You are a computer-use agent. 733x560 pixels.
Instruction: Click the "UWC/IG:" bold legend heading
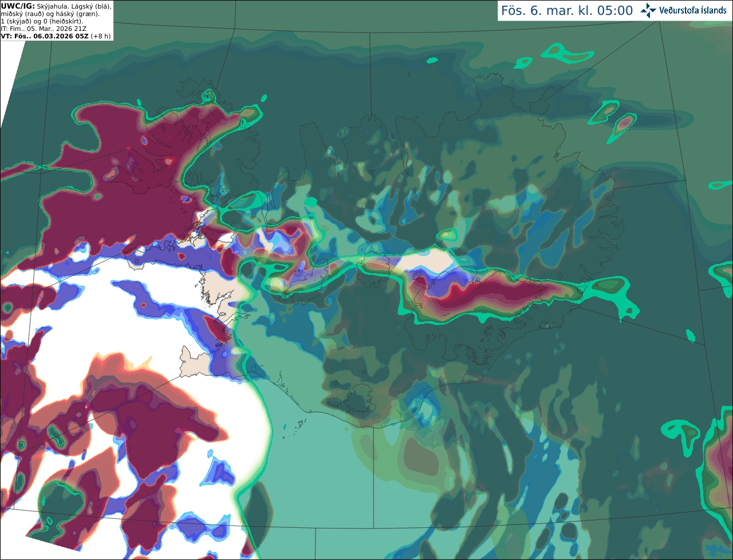coord(18,6)
